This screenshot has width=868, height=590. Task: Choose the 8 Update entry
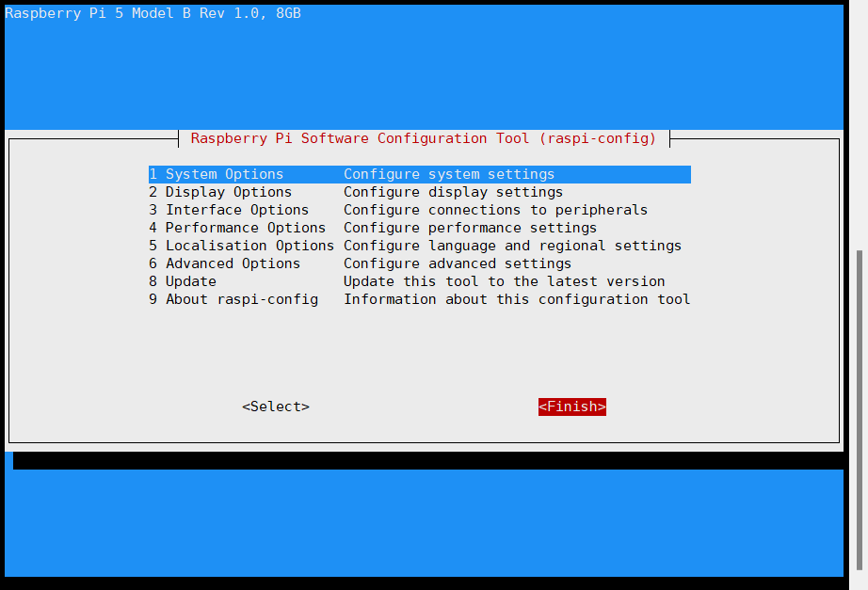pos(419,281)
